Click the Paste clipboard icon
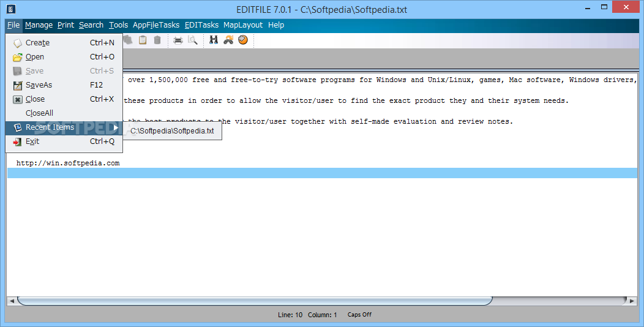This screenshot has height=327, width=644. pos(143,40)
